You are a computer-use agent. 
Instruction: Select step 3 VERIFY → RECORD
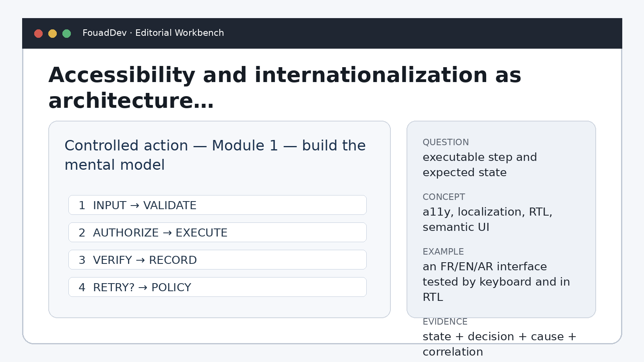217,260
